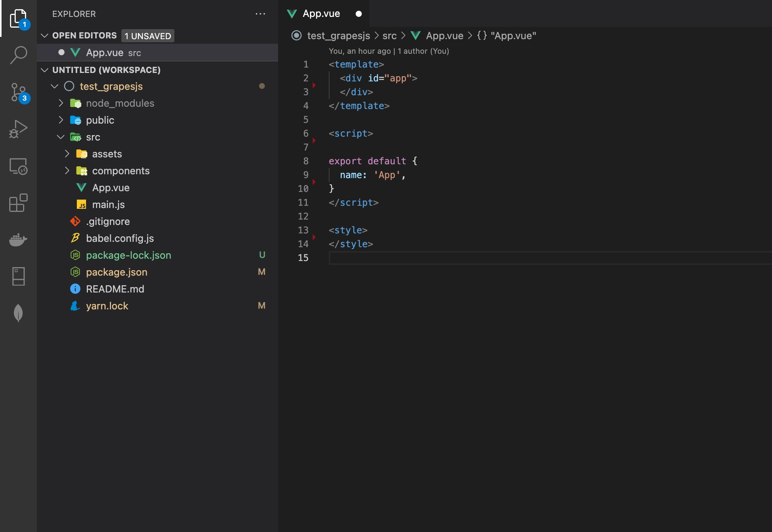Open babel.config.js file
The height and width of the screenshot is (532, 772).
(157, 238)
